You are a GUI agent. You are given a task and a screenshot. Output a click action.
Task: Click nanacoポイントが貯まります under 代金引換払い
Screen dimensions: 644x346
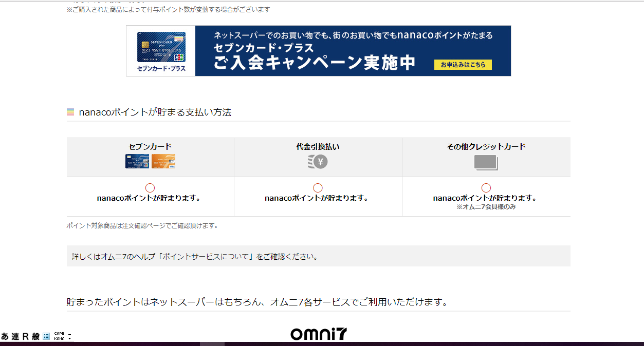pyautogui.click(x=317, y=198)
